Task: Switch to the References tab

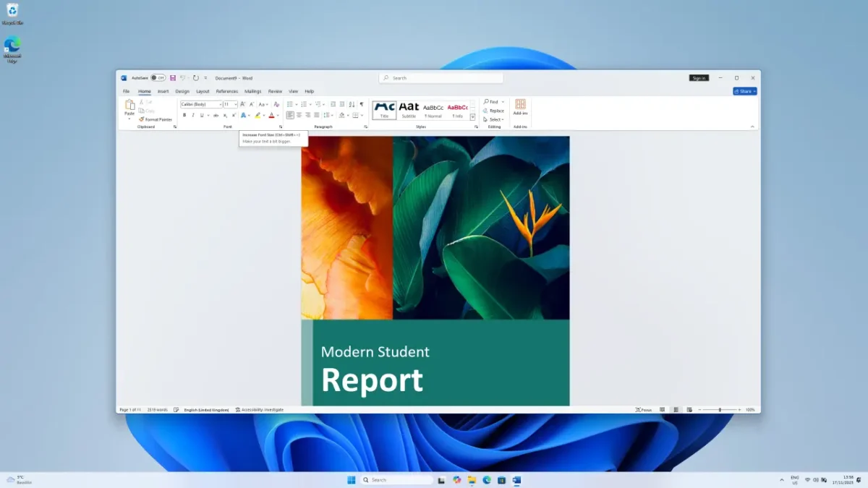Action: tap(226, 91)
